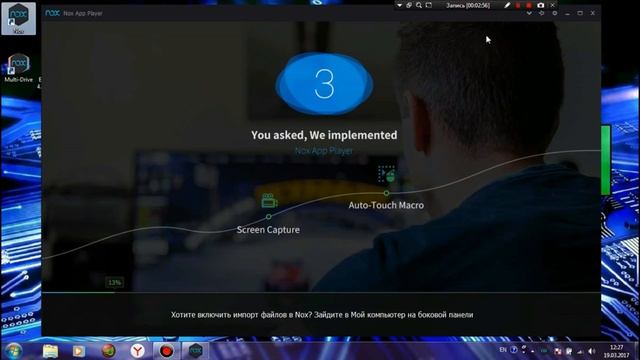Open the recorder toolbar dropdown arrow
640x360 pixels.
click(x=399, y=5)
